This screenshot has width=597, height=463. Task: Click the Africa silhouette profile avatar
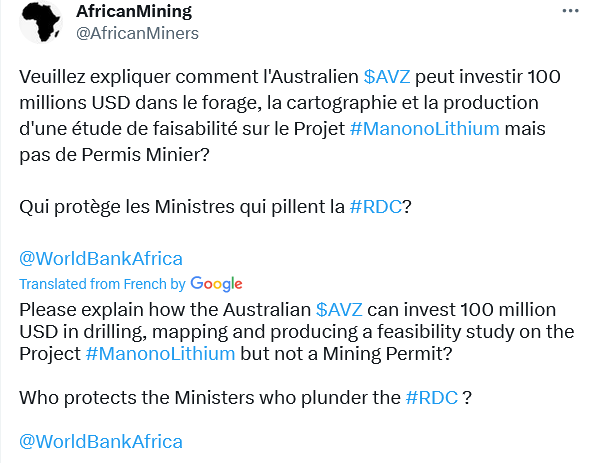click(41, 22)
